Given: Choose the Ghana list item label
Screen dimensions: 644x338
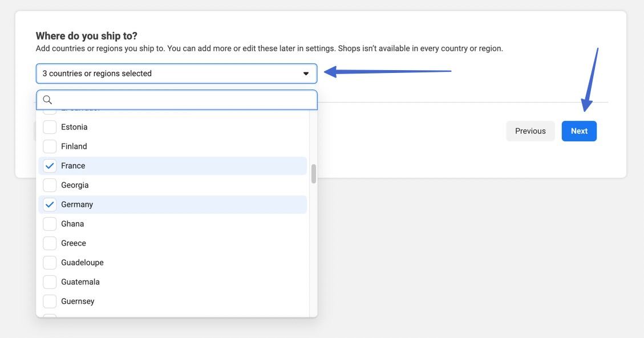Looking at the screenshot, I should [x=72, y=224].
